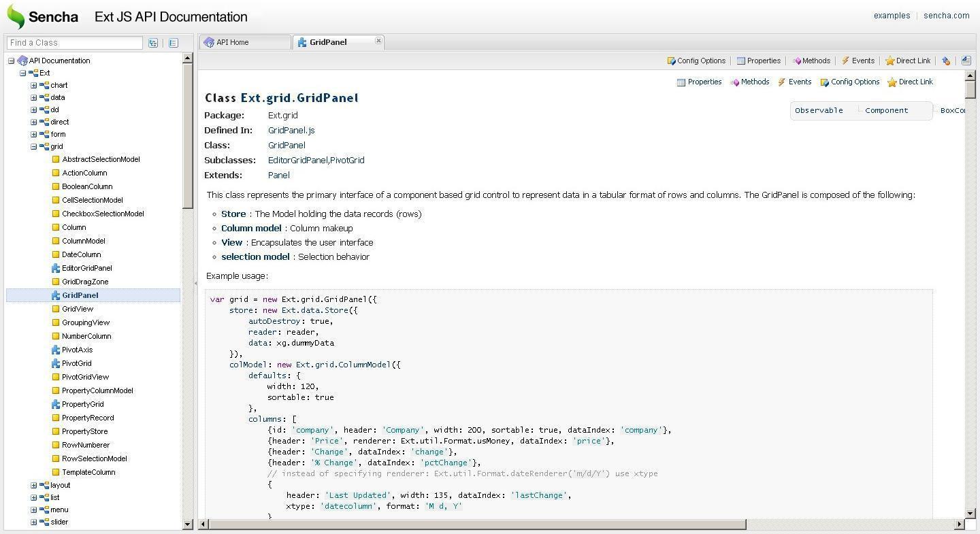Follow the Column model link in description
980x534 pixels.
[251, 228]
